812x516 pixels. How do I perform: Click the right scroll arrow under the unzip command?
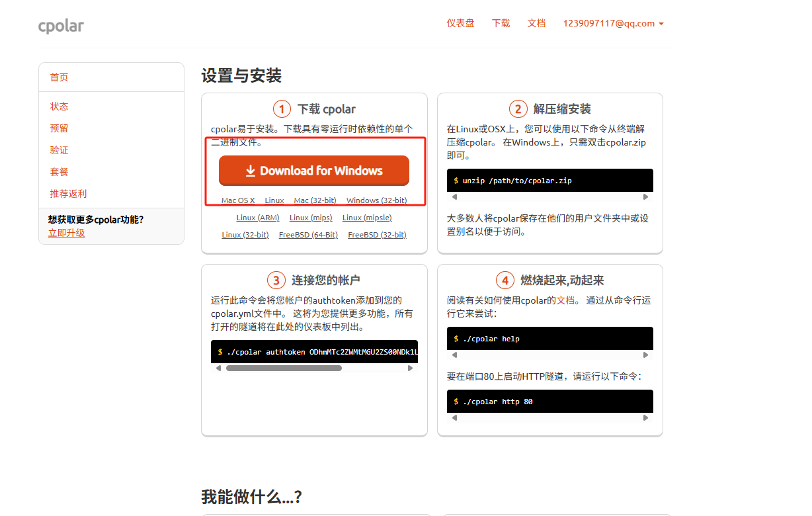(646, 196)
